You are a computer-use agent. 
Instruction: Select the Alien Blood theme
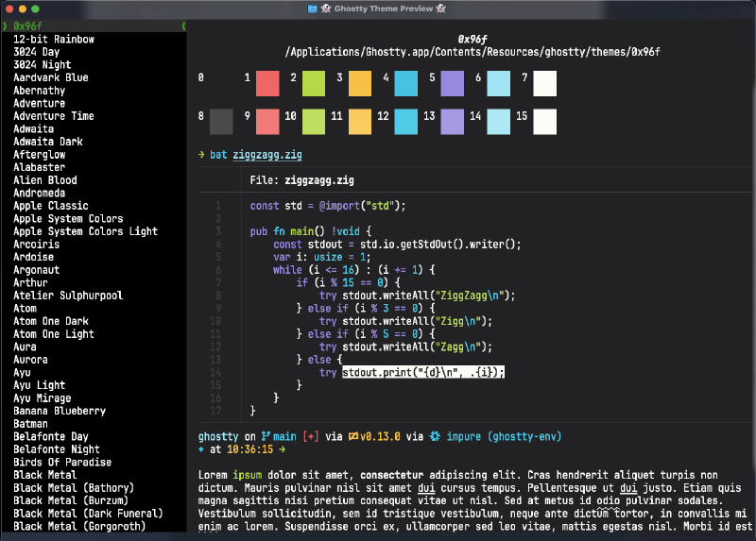44,180
